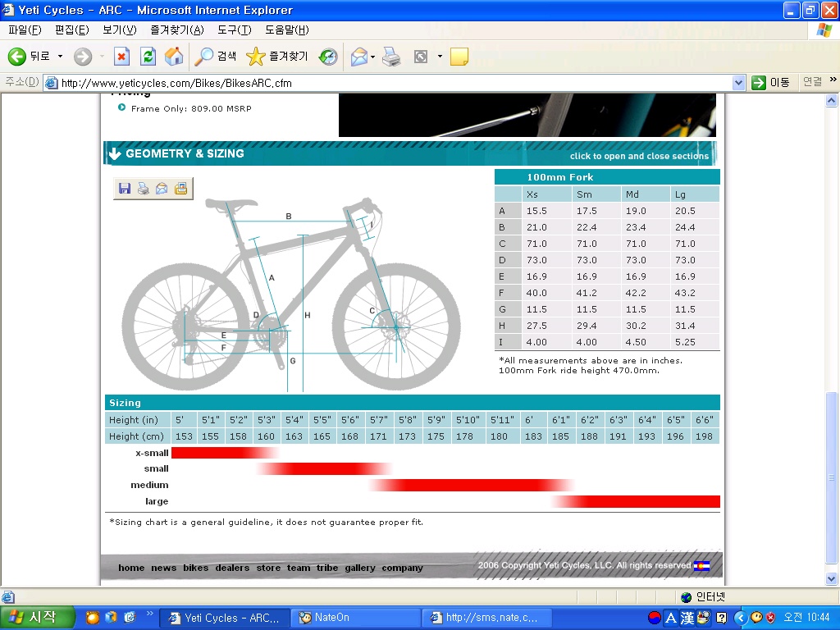The image size is (840, 630).
Task: Open the gallery footer link
Action: (x=360, y=568)
